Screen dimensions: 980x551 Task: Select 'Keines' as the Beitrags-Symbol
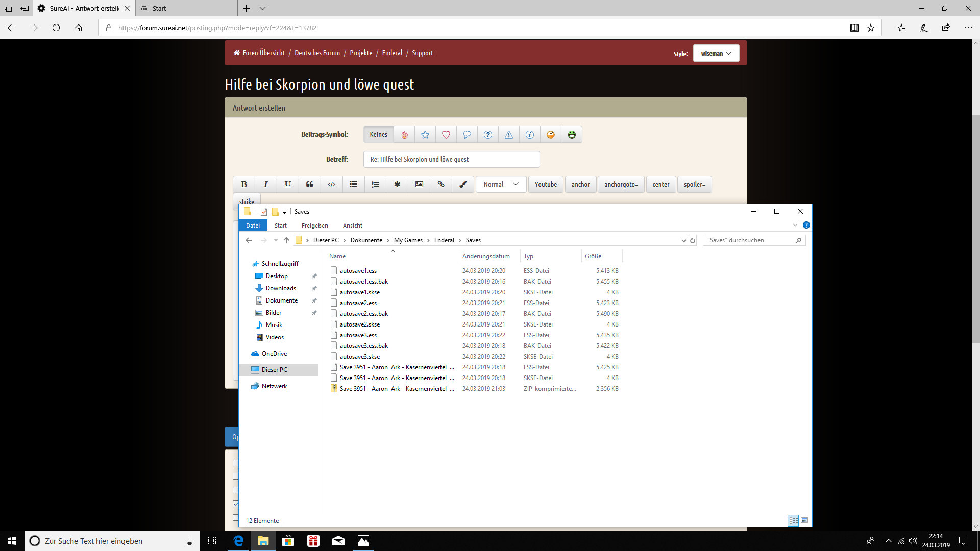(x=378, y=134)
